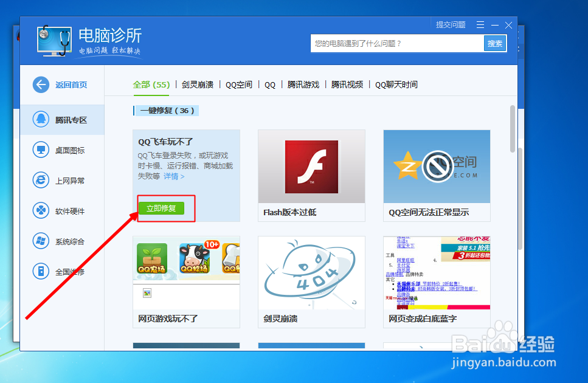Click the QQ空间无法正常显示 card title
This screenshot has height=383, width=588.
(x=429, y=213)
